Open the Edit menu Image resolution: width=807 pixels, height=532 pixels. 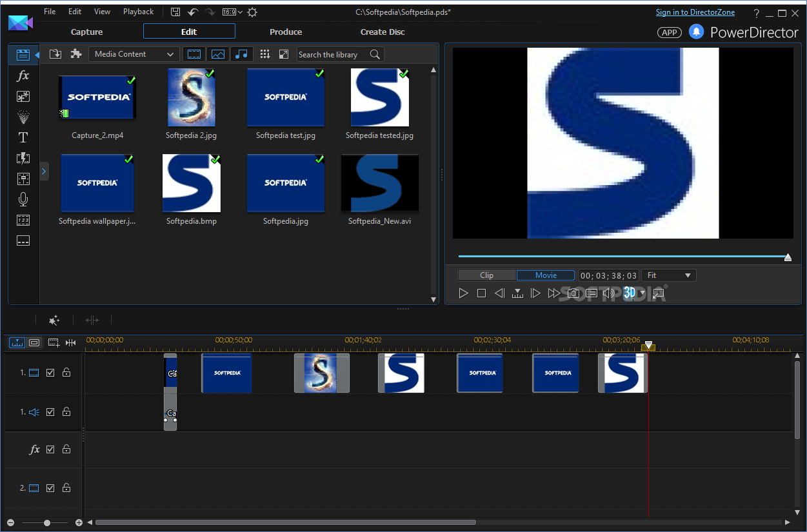[75, 12]
